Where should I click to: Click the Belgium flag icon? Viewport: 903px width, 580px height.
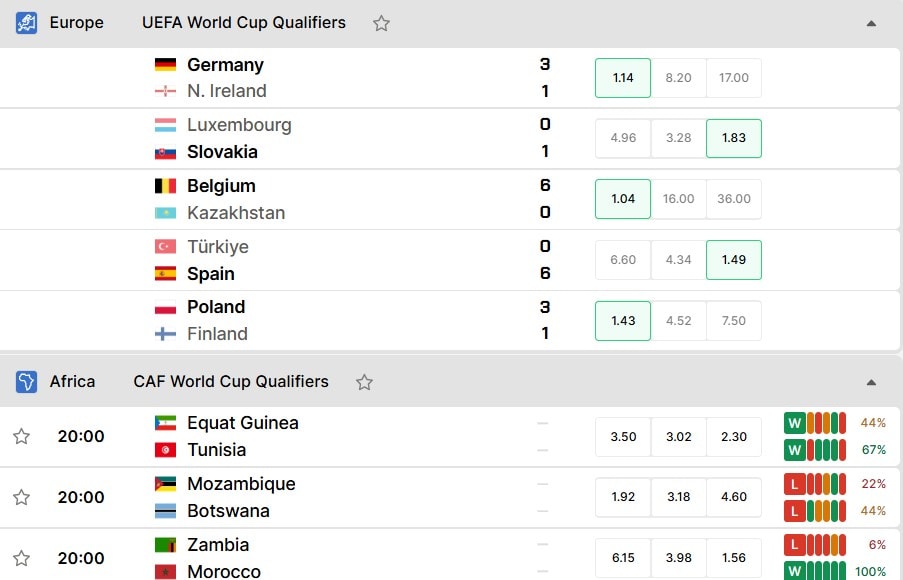(165, 186)
